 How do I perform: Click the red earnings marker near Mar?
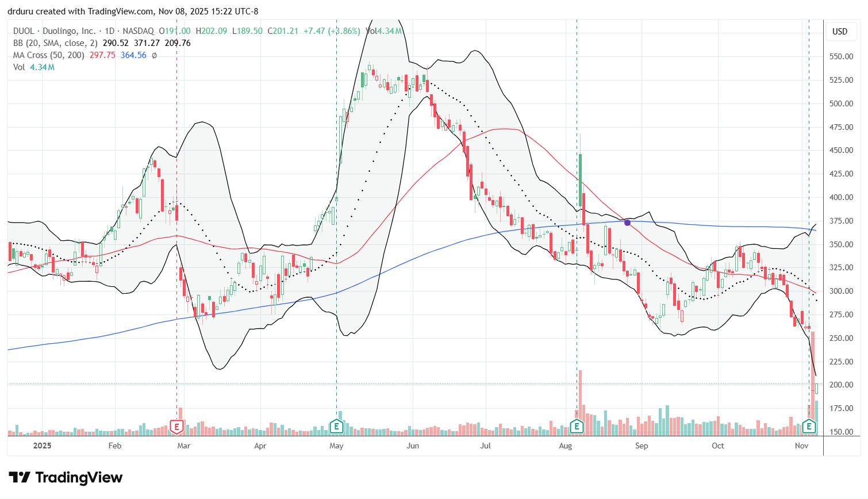click(176, 427)
